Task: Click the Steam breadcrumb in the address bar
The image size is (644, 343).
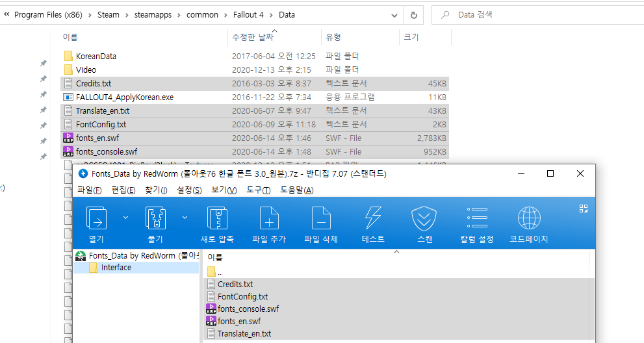Action: (x=109, y=15)
